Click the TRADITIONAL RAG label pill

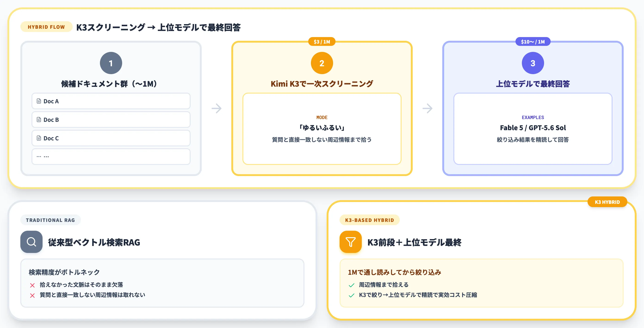(50, 220)
